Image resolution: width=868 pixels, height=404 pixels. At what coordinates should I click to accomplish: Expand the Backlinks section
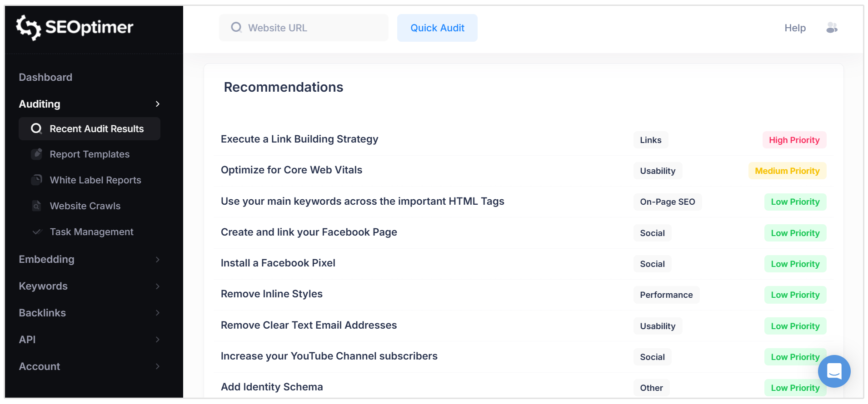[x=42, y=313]
